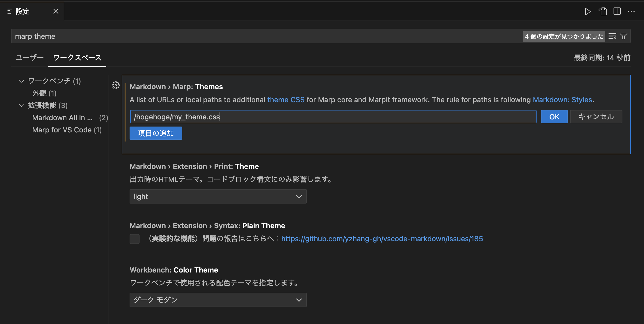Screen dimensions: 644x324
Task: Click the 項目の追加 button
Action: [x=156, y=133]
